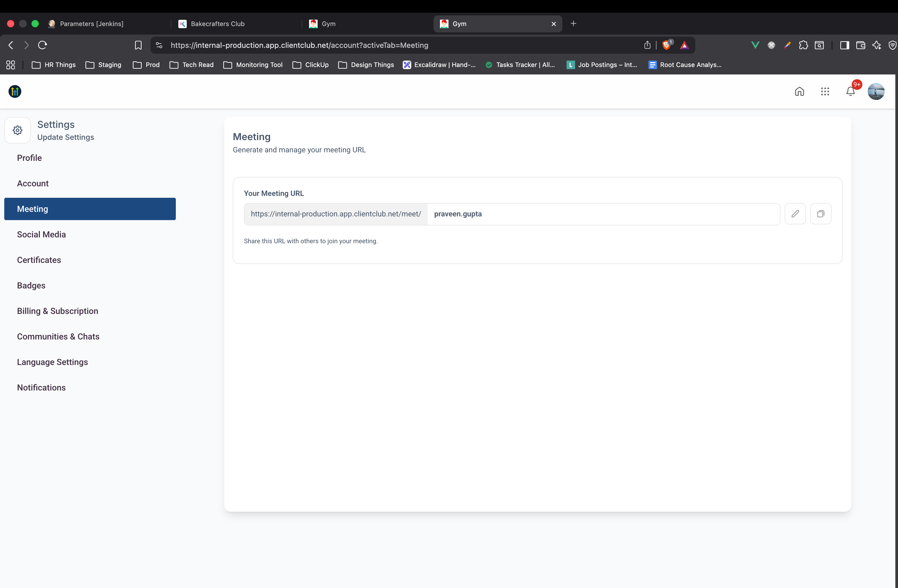Go to home via house icon

(799, 91)
